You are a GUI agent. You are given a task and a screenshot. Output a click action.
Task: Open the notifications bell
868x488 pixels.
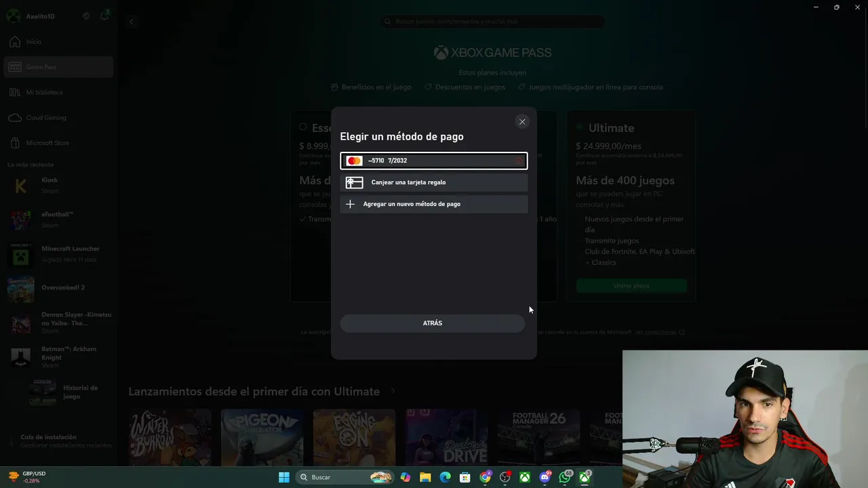[x=104, y=16]
